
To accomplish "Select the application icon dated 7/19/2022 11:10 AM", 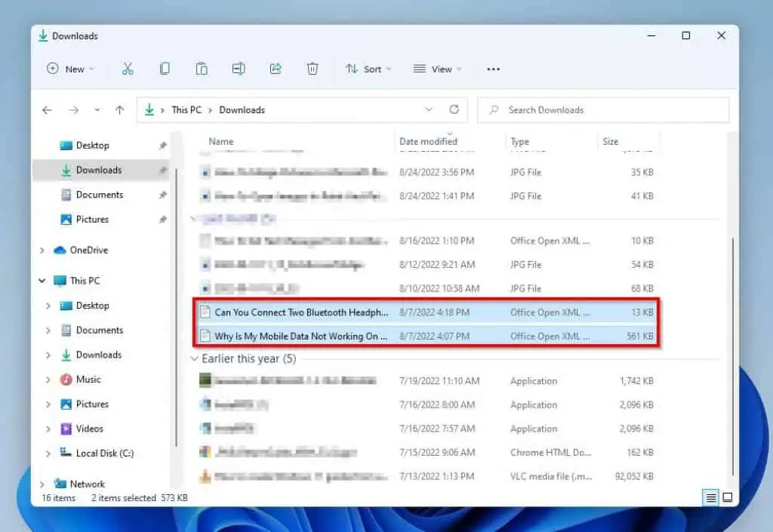I will tap(205, 380).
